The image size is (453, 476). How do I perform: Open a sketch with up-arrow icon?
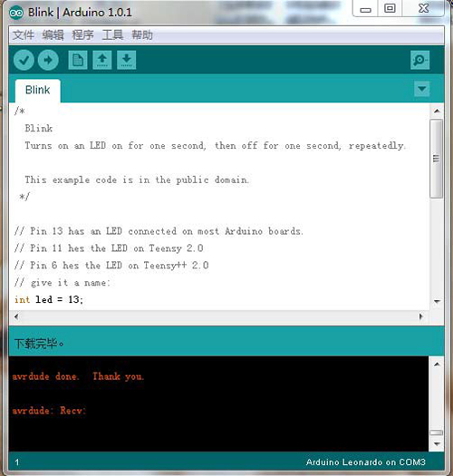coord(102,60)
